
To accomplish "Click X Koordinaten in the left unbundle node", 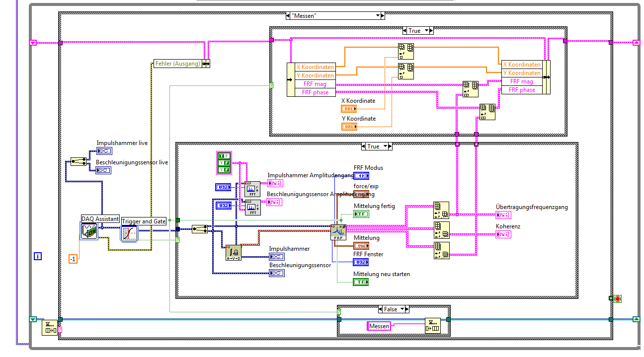I will (315, 67).
